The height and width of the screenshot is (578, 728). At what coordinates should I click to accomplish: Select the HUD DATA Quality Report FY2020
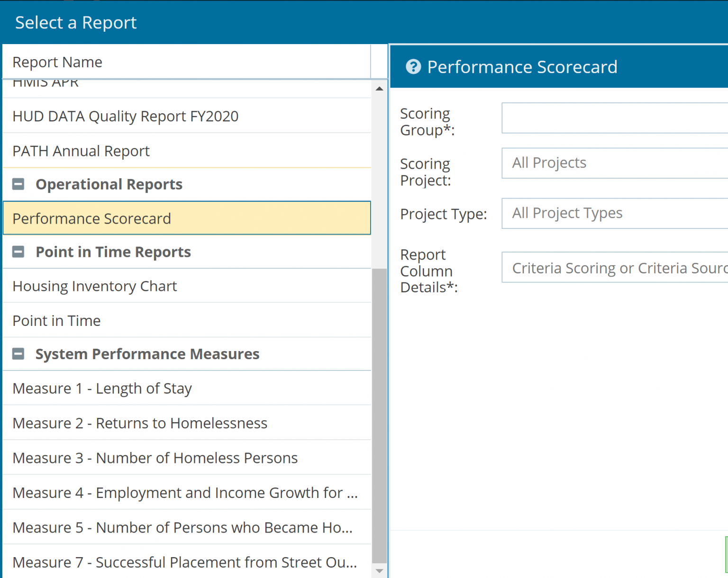[125, 116]
